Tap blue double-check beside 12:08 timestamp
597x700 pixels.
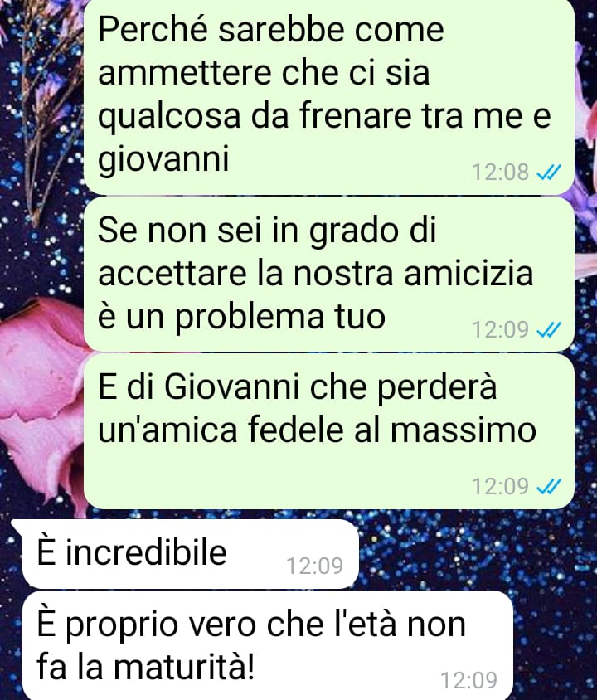point(548,172)
